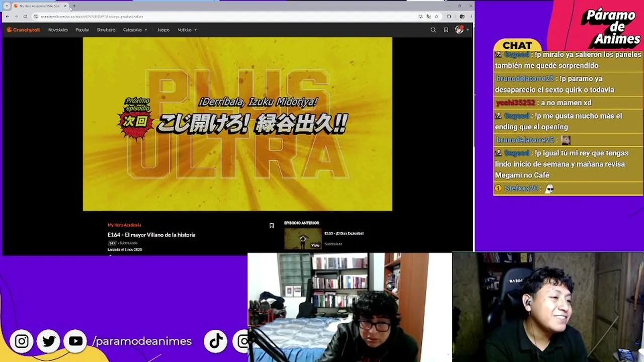Open Juegos section
This screenshot has height=362, width=644.
164,30
